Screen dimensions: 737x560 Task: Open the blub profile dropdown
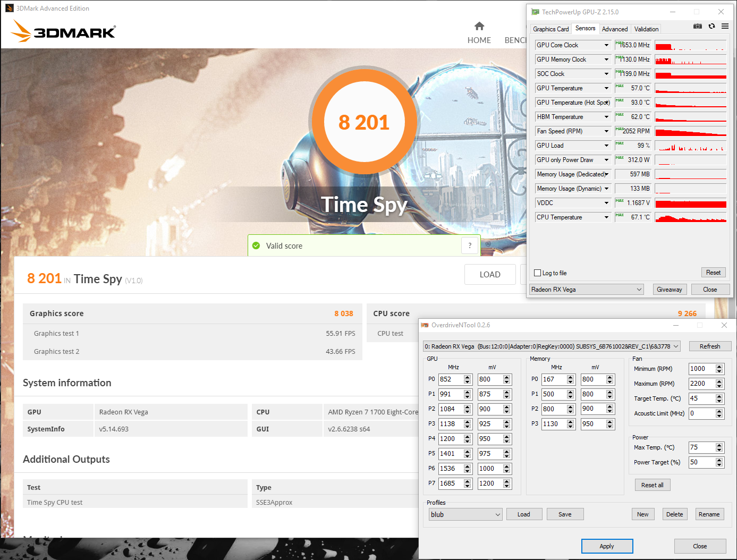pos(465,514)
